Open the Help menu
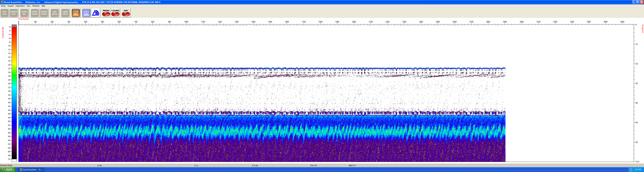The height and width of the screenshot is (172, 644). pyautogui.click(x=43, y=6)
